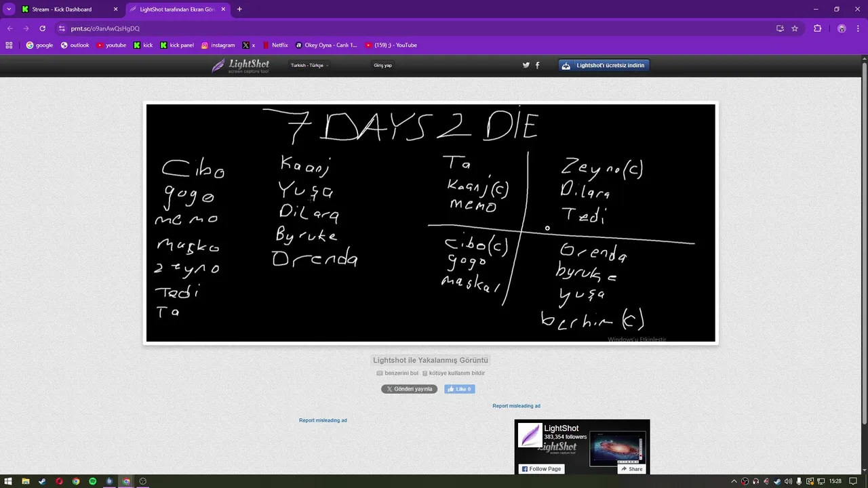
Task: Click the kötüye kullanım bildir link
Action: click(x=454, y=373)
